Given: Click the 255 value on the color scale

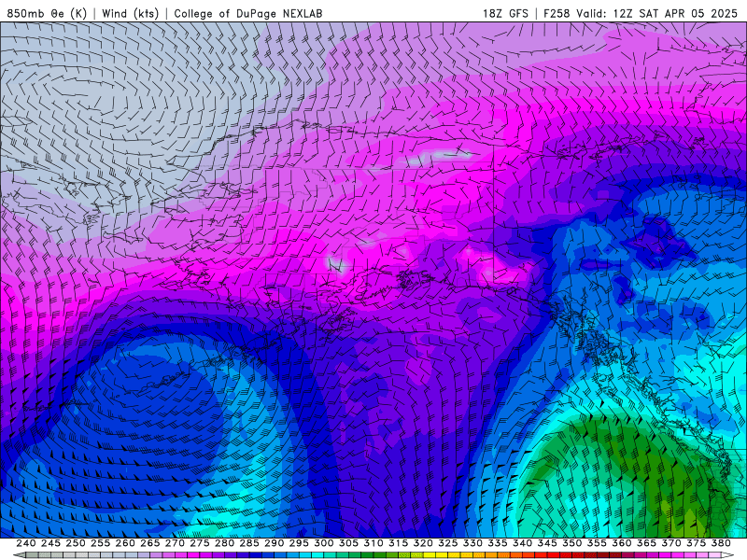Looking at the screenshot, I should (x=100, y=543).
